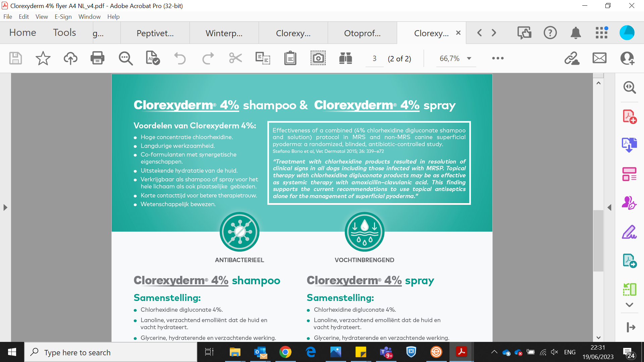Open the E-Sign menu
Screen dimensions: 644x362
point(63,17)
